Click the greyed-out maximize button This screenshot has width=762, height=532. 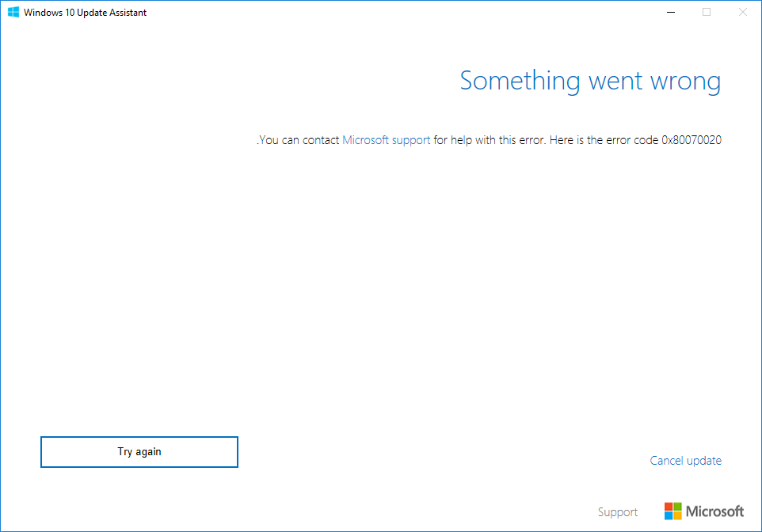707,13
